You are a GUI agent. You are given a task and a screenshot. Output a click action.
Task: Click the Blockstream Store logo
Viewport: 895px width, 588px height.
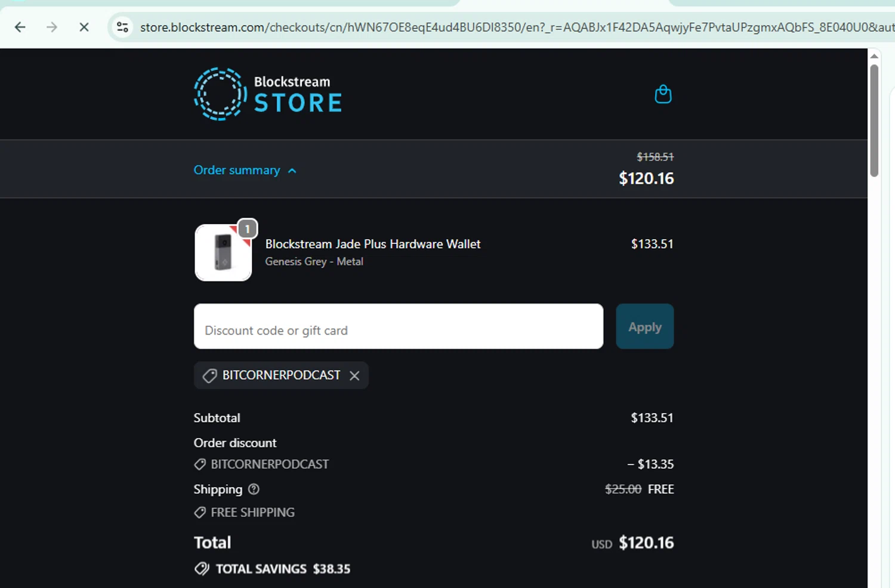pyautogui.click(x=268, y=94)
